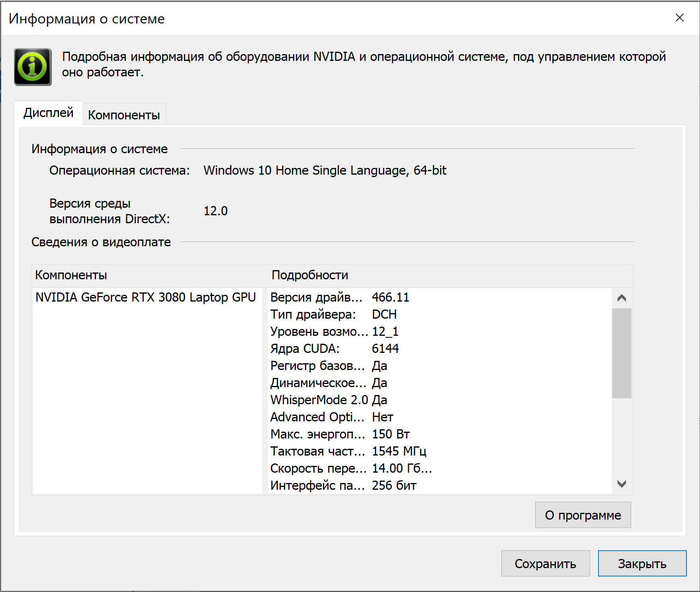Click the DirectX version value 12.0

[x=216, y=211]
